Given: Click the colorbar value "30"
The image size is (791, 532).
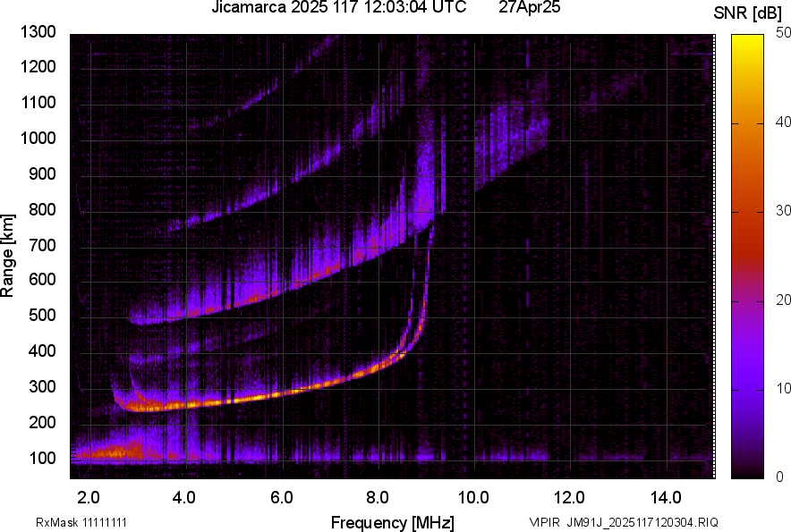Looking at the screenshot, I should tap(783, 210).
